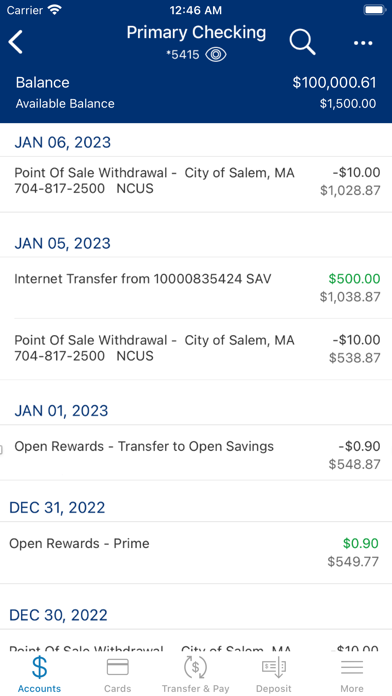Tap the $500.00 green deposit amount

click(x=354, y=279)
